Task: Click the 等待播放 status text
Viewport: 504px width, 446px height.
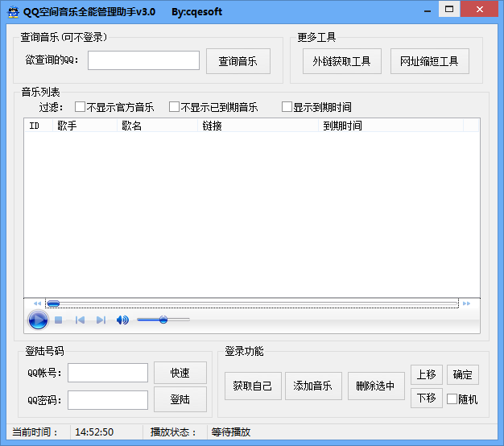Action: pyautogui.click(x=231, y=432)
